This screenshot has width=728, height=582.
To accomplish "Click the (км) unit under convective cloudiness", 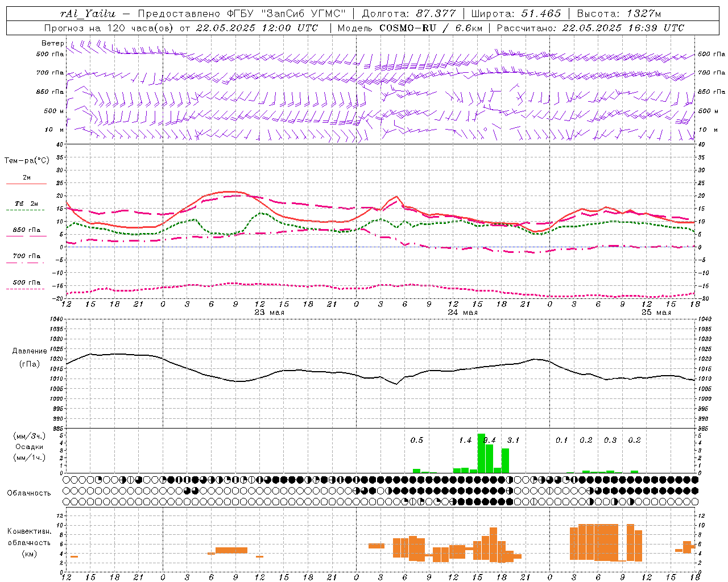I will coord(30,554).
